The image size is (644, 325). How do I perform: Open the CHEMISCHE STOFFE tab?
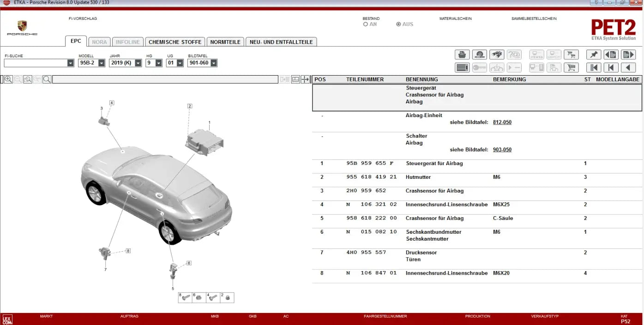175,41
